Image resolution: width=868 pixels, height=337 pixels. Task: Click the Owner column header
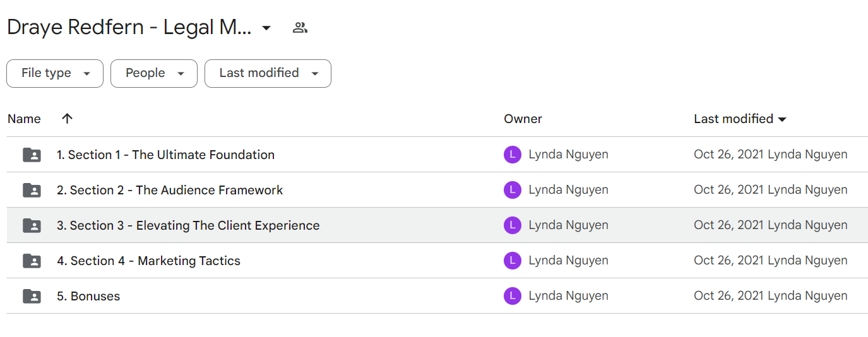coord(523,119)
